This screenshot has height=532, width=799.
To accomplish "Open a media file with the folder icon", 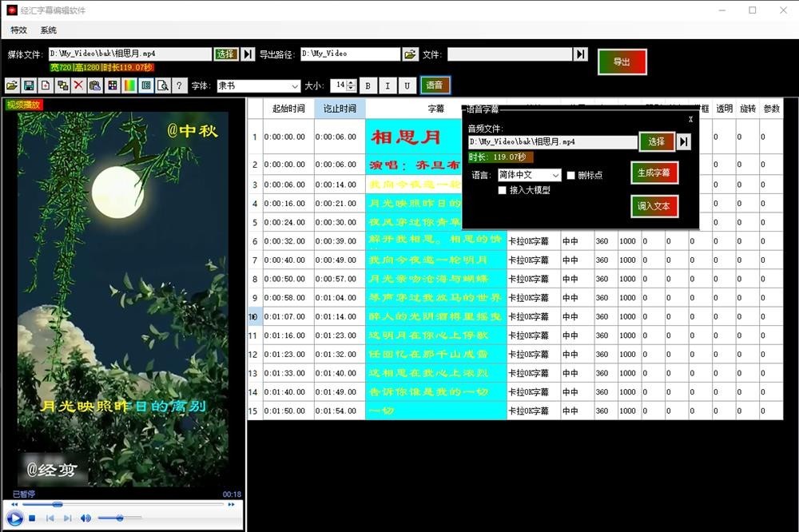I will [x=11, y=85].
